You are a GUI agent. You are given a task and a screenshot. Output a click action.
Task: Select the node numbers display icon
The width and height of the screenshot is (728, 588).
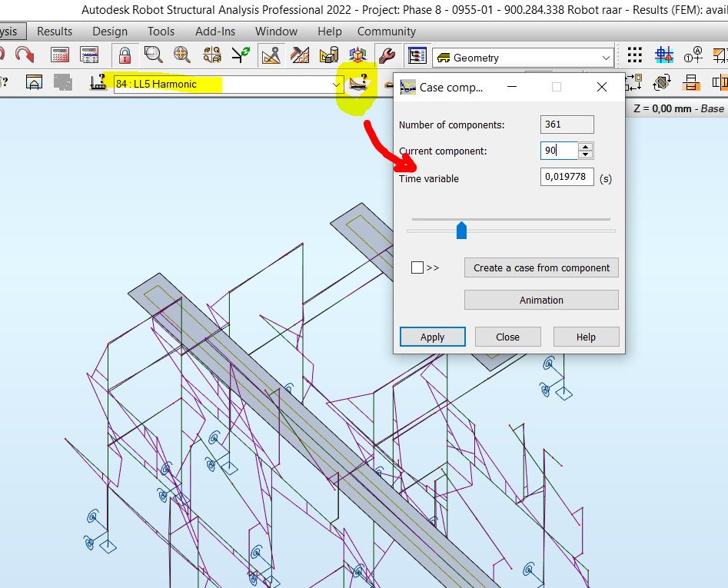coord(693,55)
